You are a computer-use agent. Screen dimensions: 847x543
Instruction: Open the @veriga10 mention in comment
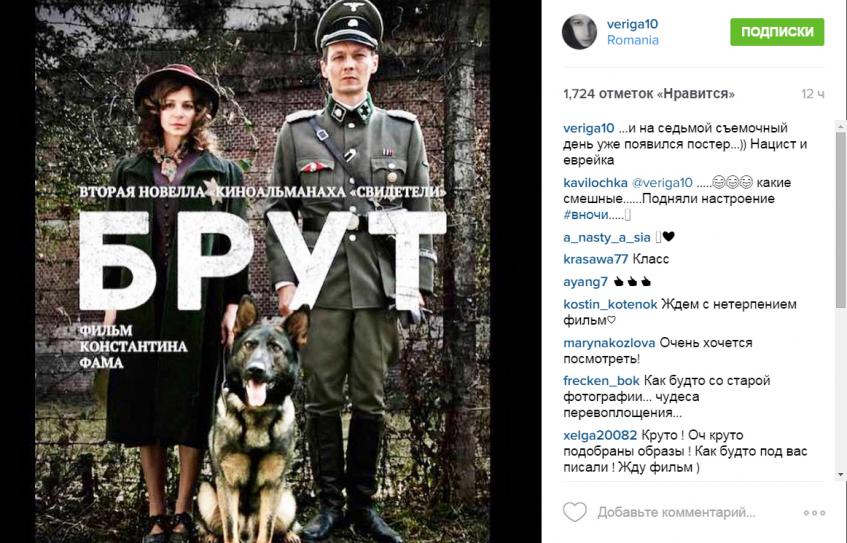click(x=662, y=183)
